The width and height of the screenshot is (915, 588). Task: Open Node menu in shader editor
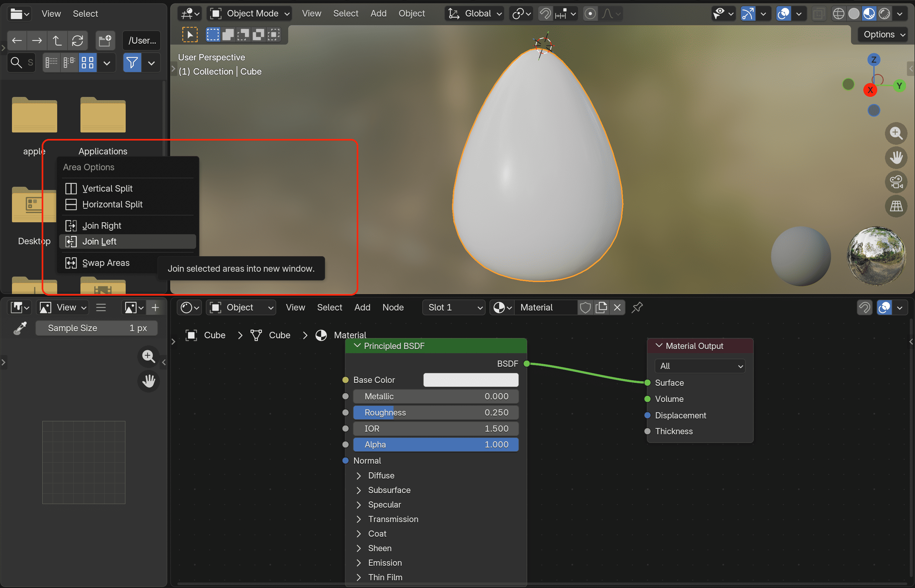click(393, 307)
